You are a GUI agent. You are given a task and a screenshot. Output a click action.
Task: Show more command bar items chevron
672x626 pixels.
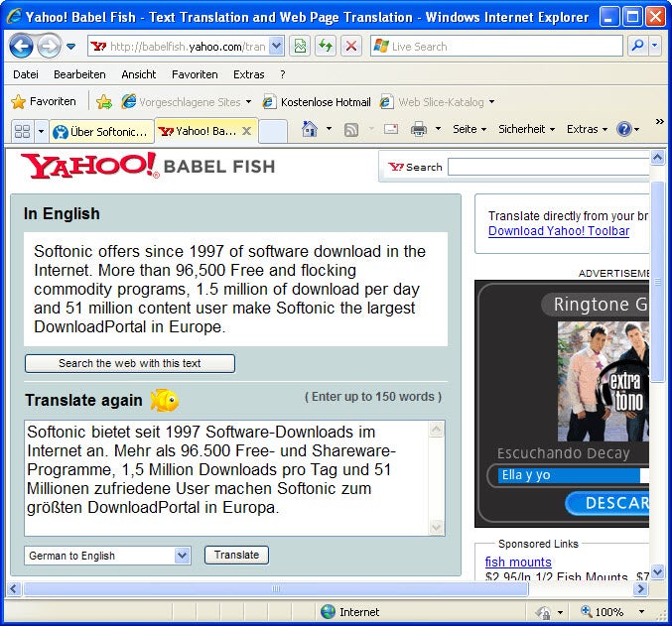tap(659, 122)
